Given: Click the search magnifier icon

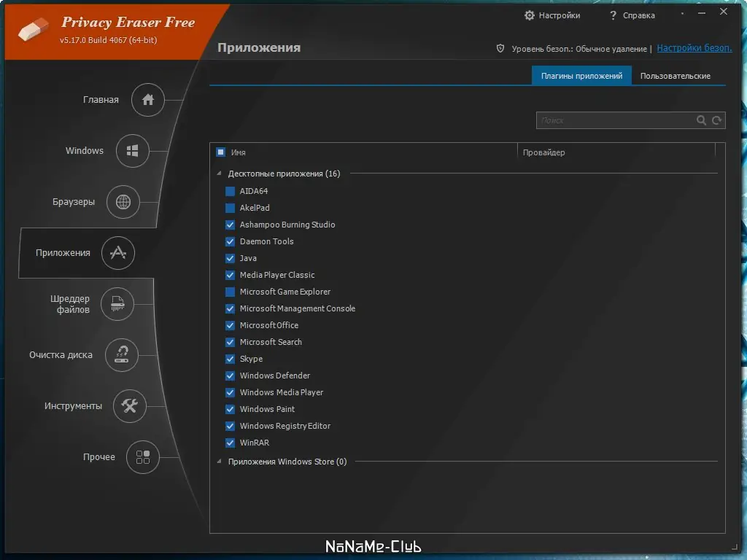Looking at the screenshot, I should tap(701, 120).
